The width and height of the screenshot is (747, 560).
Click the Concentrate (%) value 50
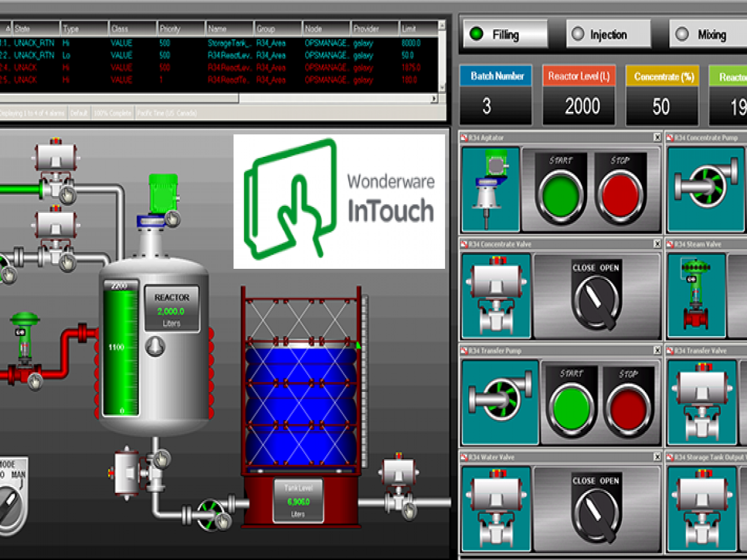pos(660,106)
